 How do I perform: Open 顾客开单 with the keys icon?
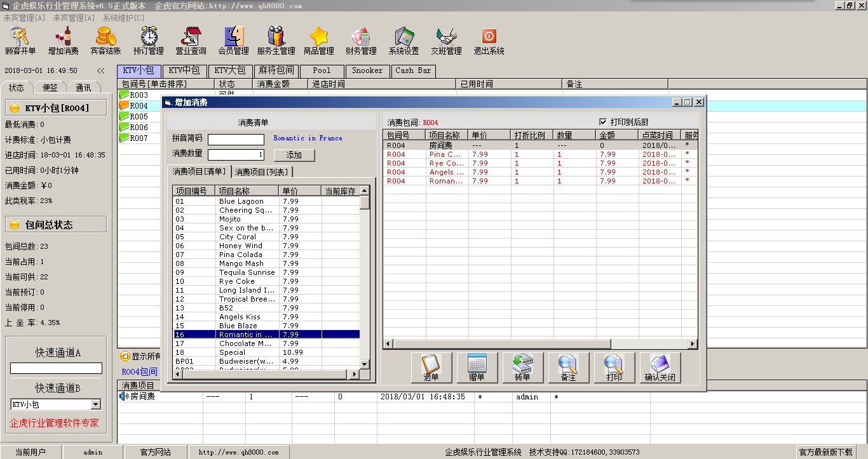[x=20, y=41]
